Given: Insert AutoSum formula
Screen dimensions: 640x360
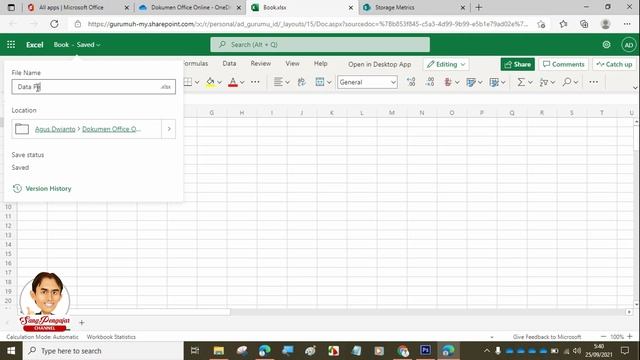Looking at the screenshot, I should [x=521, y=82].
